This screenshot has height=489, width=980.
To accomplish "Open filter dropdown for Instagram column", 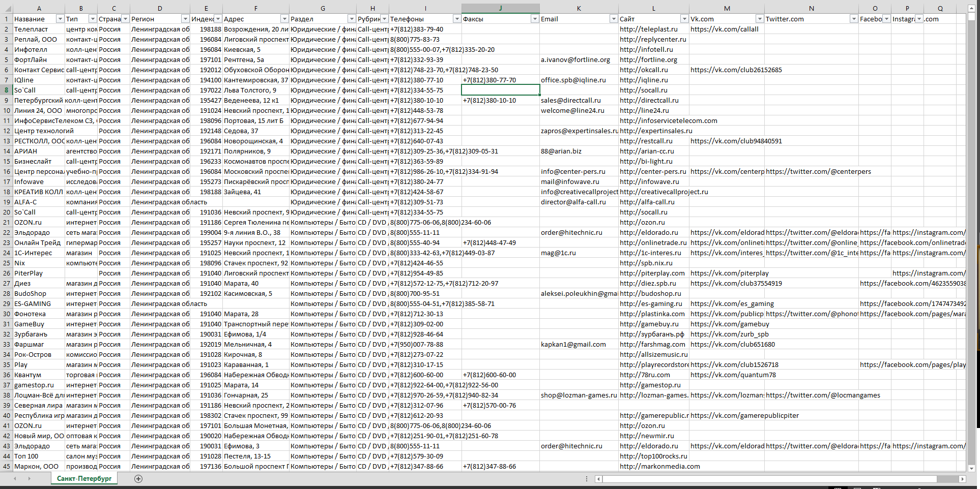I will [919, 19].
